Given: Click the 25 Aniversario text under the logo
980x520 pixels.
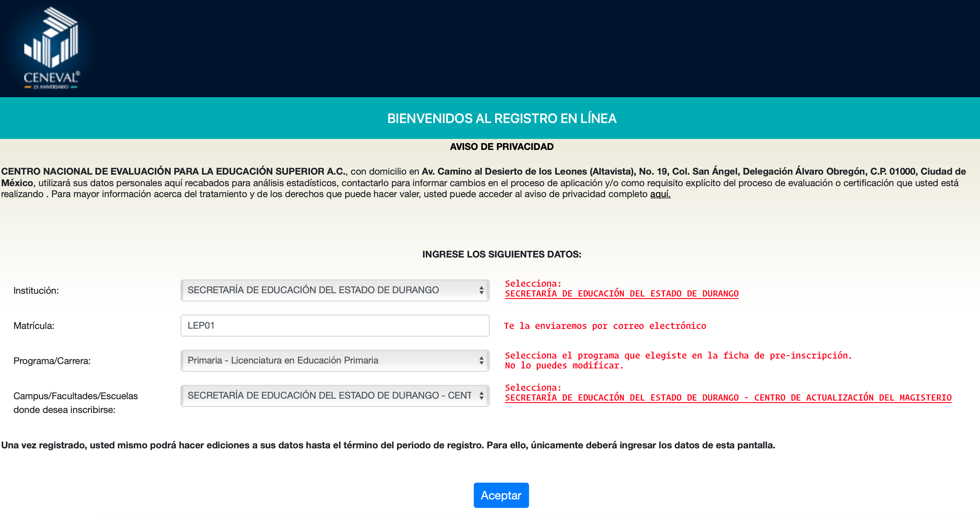Looking at the screenshot, I should coord(51,87).
